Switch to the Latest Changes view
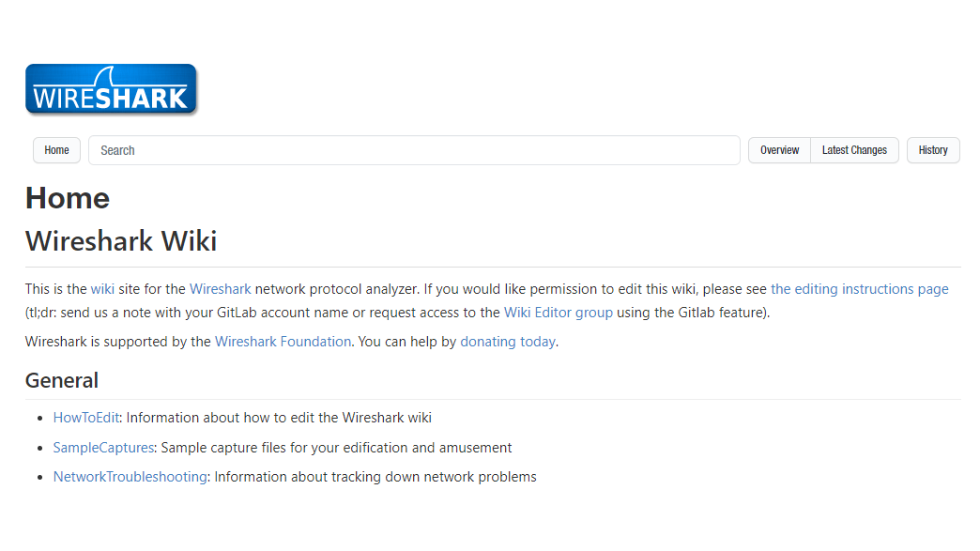The image size is (980, 551). tap(854, 150)
